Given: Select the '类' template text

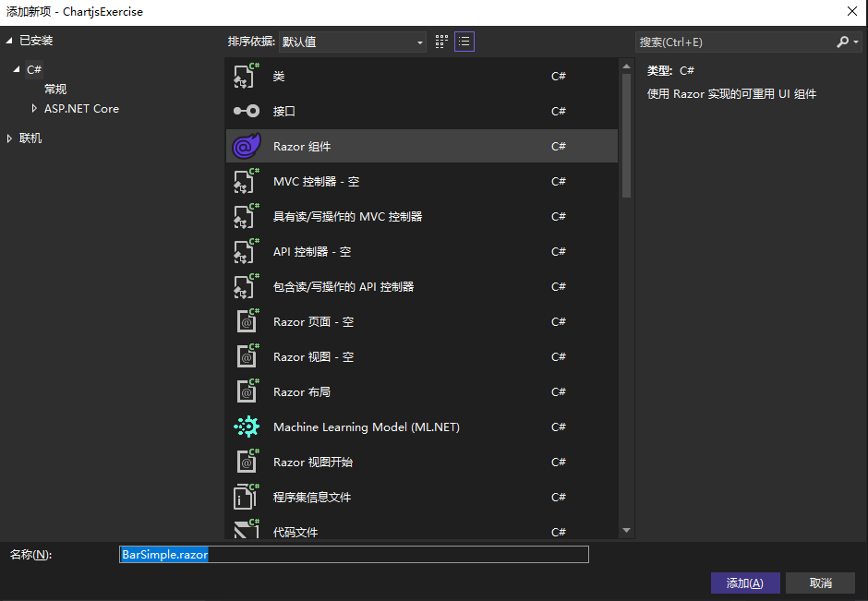Looking at the screenshot, I should click(279, 77).
